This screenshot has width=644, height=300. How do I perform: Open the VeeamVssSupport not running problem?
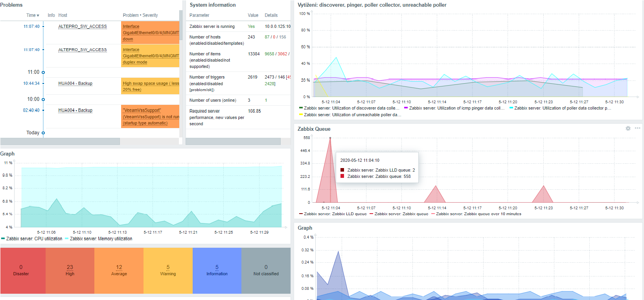tap(151, 117)
